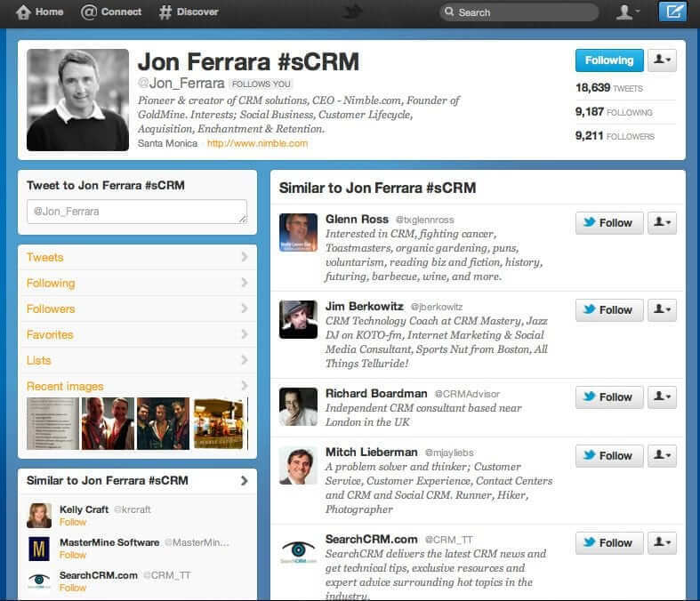Open the first recent image of a document
The image size is (700, 601).
[x=52, y=423]
